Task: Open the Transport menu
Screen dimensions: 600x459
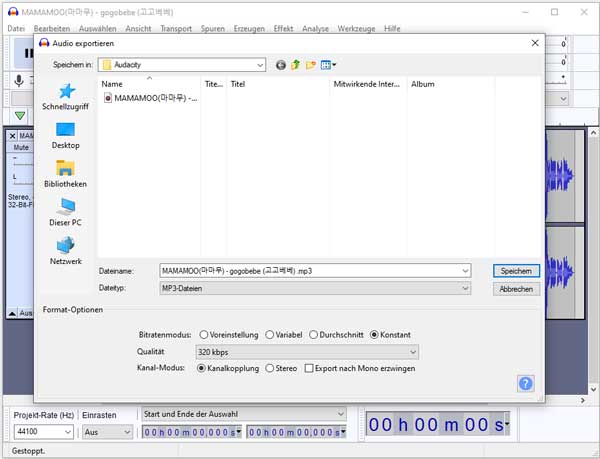Action: tap(176, 29)
